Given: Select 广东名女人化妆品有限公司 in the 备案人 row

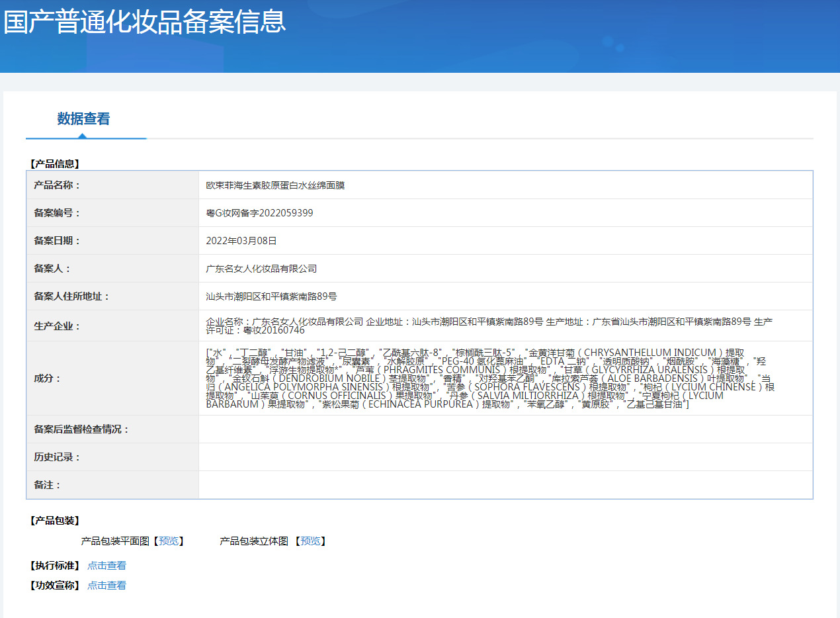Looking at the screenshot, I should coord(262,269).
